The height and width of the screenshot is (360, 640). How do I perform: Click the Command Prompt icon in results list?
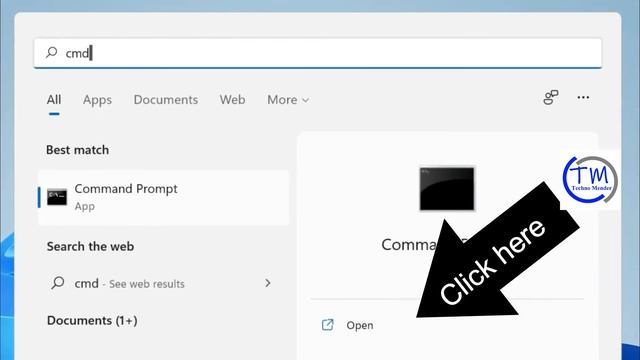click(x=57, y=197)
